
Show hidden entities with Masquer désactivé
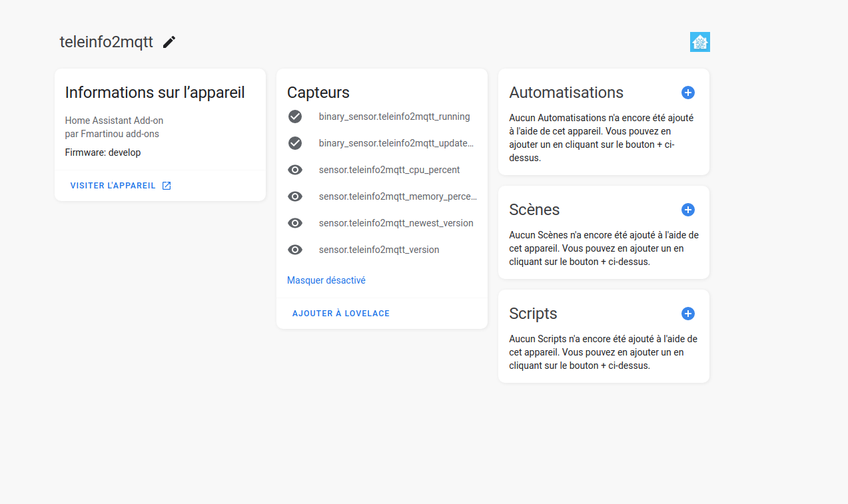326,280
